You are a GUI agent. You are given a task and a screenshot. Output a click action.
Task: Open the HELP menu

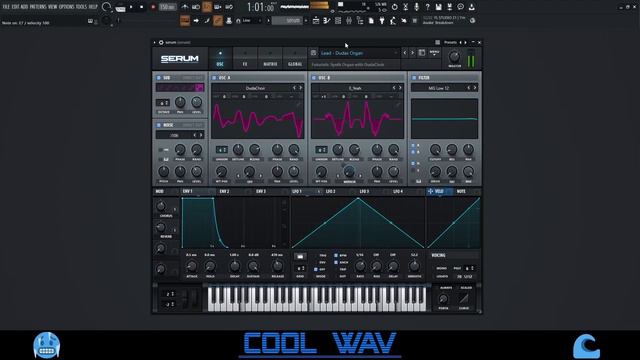tap(93, 7)
